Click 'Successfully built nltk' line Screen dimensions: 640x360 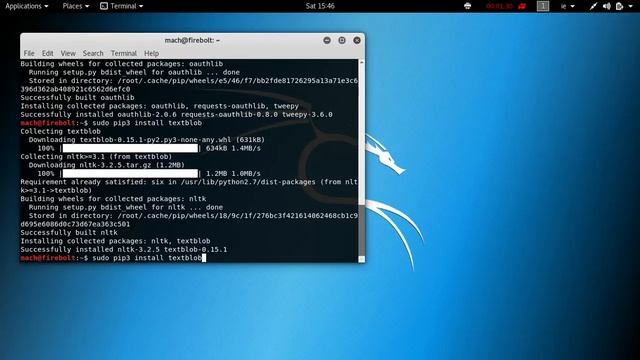click(x=69, y=233)
